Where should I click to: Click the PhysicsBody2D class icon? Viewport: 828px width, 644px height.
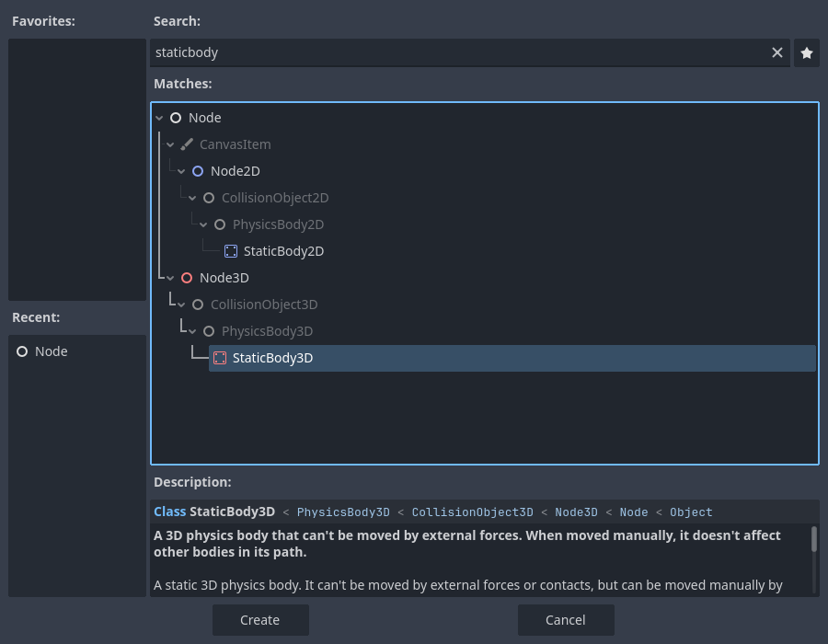[220, 224]
